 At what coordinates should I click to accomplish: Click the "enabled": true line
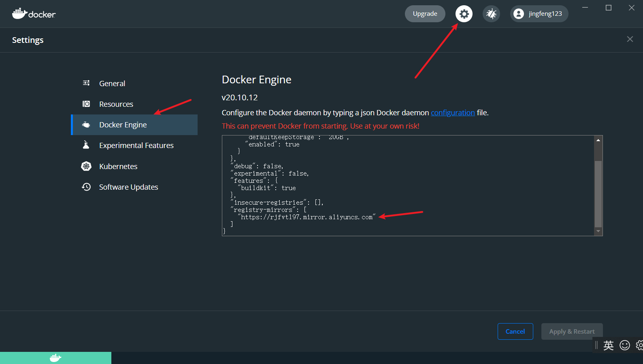(272, 144)
